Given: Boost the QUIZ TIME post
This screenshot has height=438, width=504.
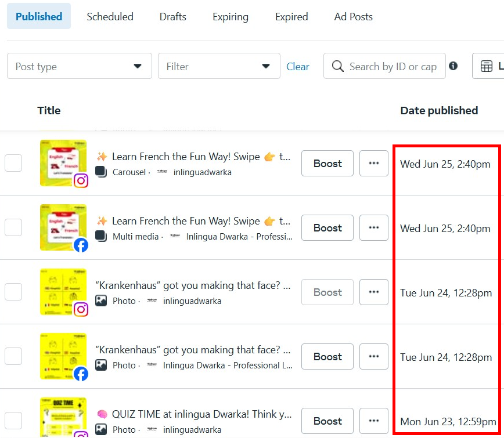Looking at the screenshot, I should (327, 421).
